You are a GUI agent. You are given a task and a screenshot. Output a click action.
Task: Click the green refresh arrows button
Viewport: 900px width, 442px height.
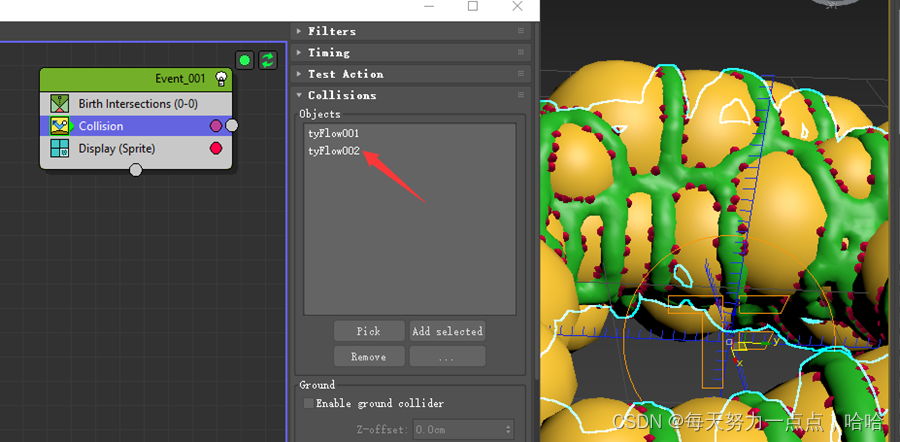click(x=268, y=60)
